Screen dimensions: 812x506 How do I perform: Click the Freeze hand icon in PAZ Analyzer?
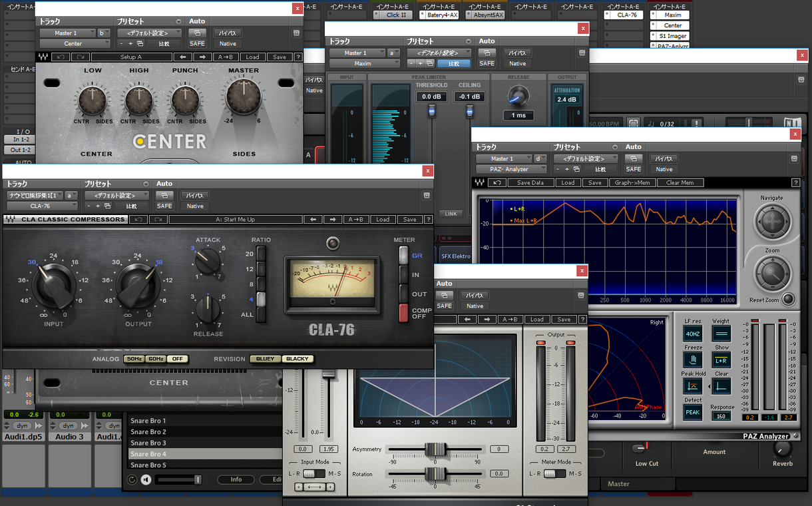693,360
